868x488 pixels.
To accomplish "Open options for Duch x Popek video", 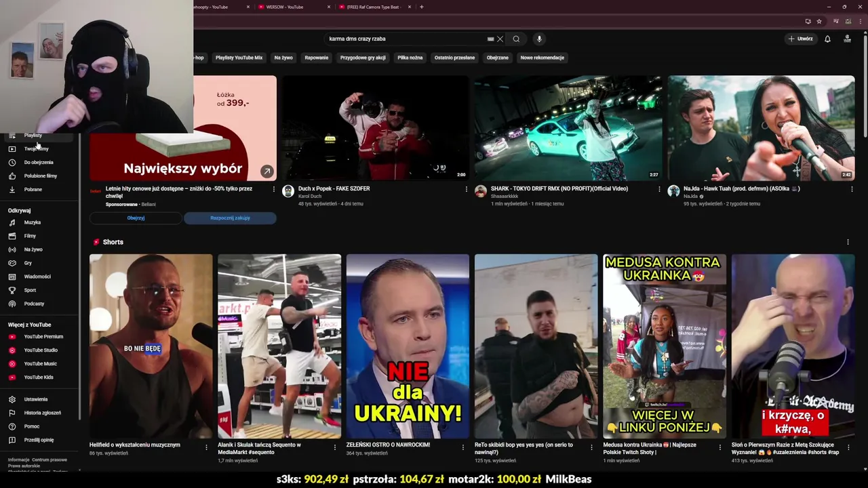I will tap(466, 189).
